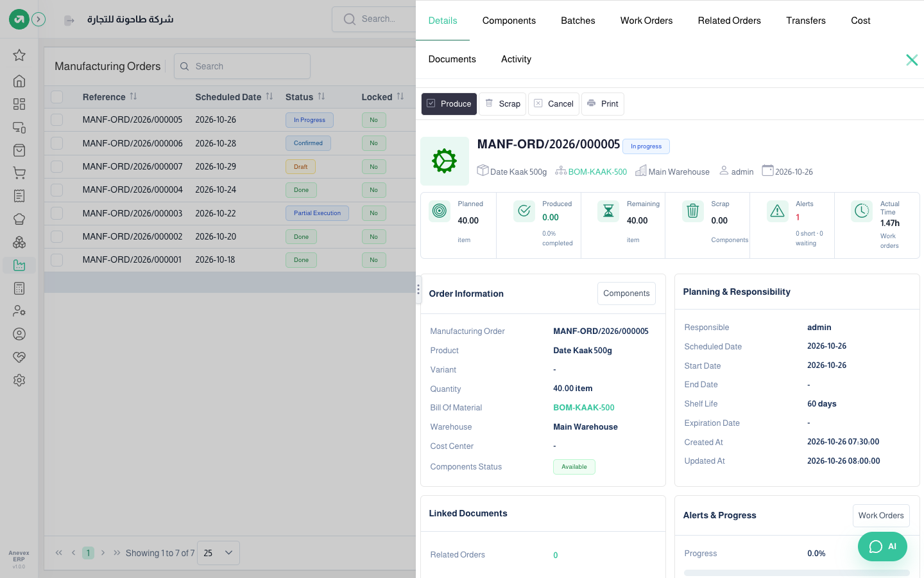Image resolution: width=924 pixels, height=578 pixels.
Task: Close the order details panel
Action: point(912,60)
